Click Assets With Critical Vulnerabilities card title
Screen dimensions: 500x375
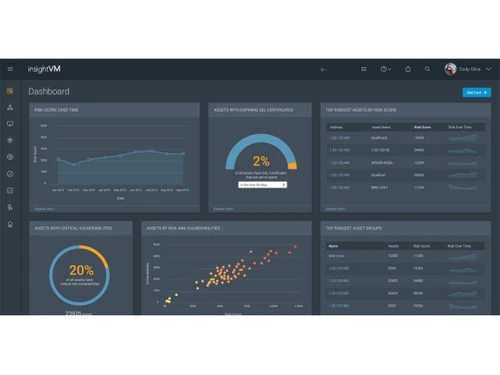click(73, 228)
